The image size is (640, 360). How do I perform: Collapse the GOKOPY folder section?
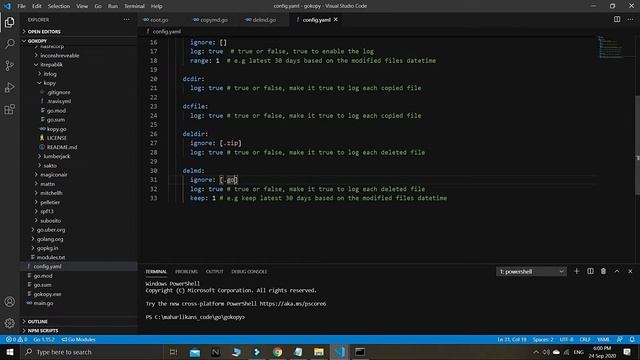pyautogui.click(x=37, y=41)
